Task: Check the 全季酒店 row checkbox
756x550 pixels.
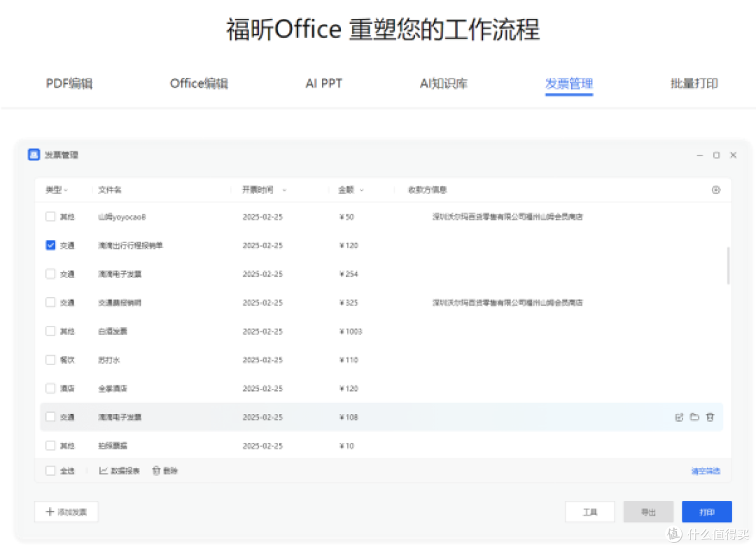Action: tap(50, 388)
